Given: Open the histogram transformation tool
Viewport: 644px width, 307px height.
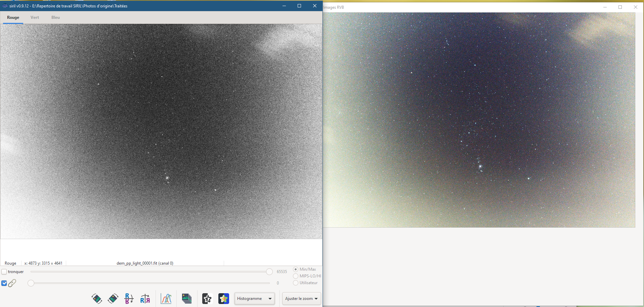Looking at the screenshot, I should (x=166, y=299).
